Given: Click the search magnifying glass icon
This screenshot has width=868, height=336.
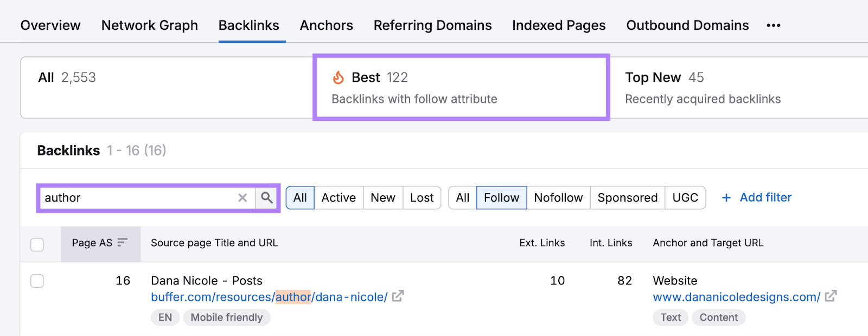Looking at the screenshot, I should [267, 198].
